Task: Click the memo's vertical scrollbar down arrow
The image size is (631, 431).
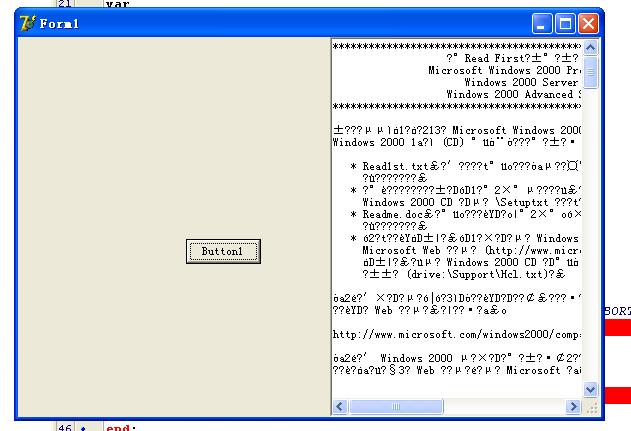Action: click(590, 389)
